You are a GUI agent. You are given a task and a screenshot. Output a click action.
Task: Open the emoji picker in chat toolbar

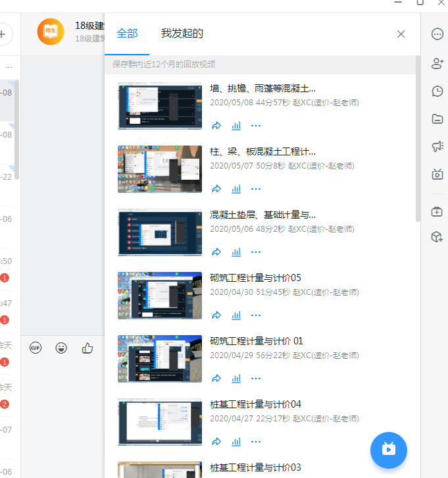click(x=61, y=348)
